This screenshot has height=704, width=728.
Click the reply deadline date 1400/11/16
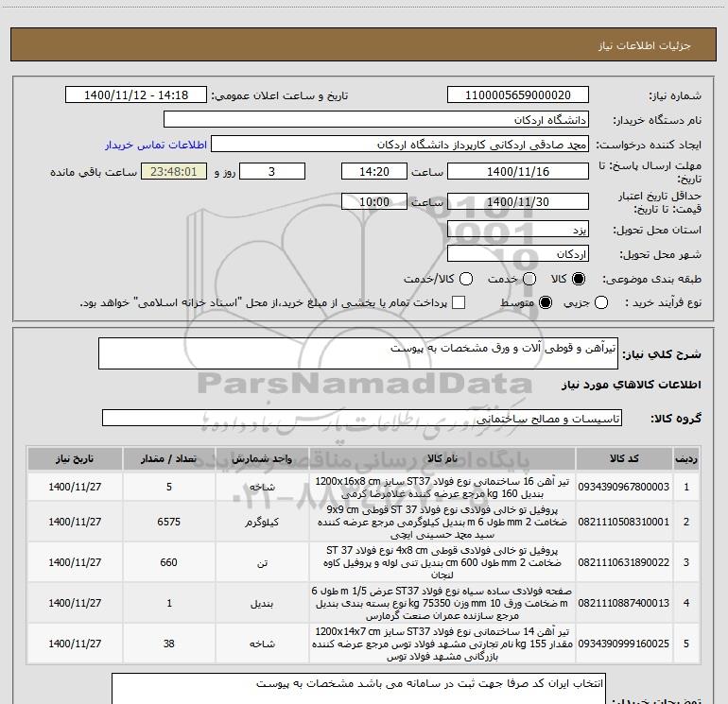click(518, 171)
